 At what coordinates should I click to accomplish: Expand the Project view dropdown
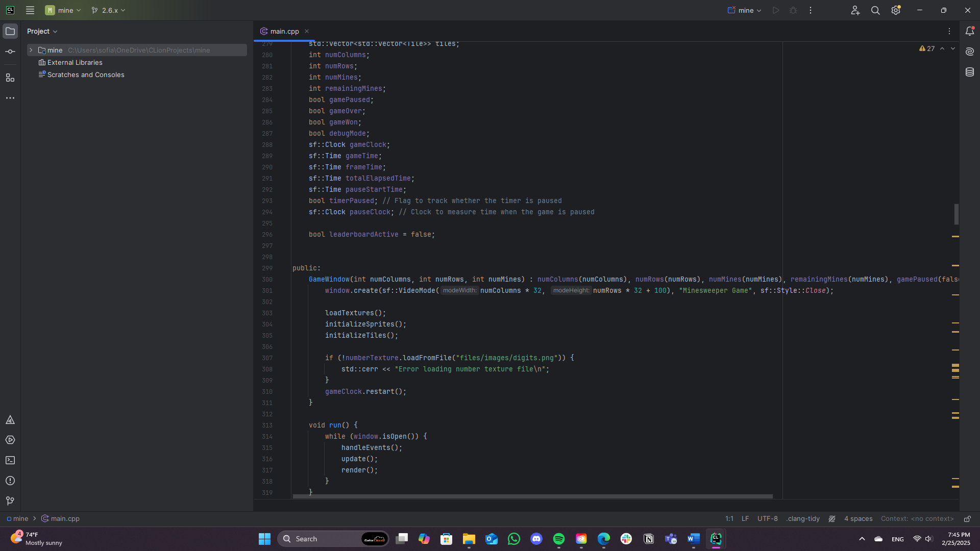click(42, 31)
